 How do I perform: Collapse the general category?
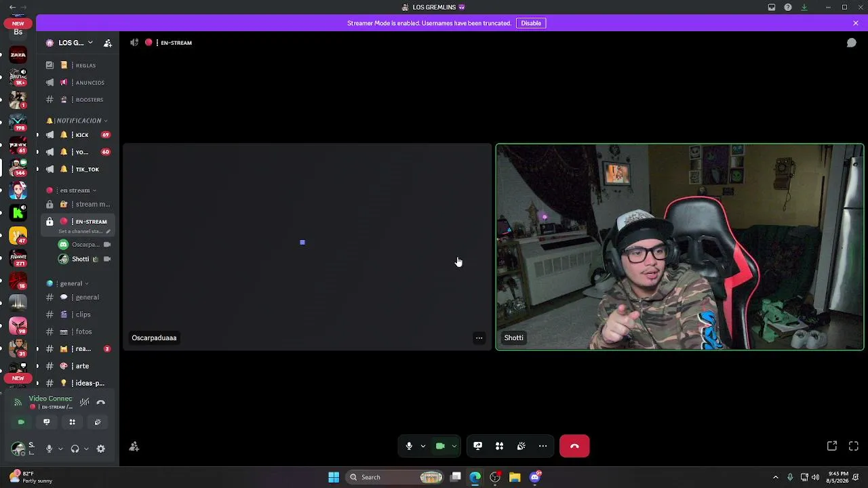68,283
